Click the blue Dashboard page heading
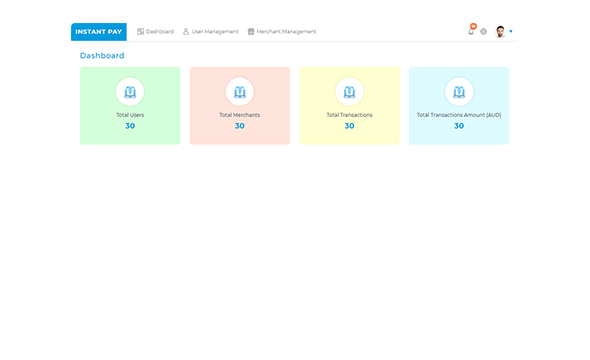This screenshot has width=590, height=360. click(102, 56)
